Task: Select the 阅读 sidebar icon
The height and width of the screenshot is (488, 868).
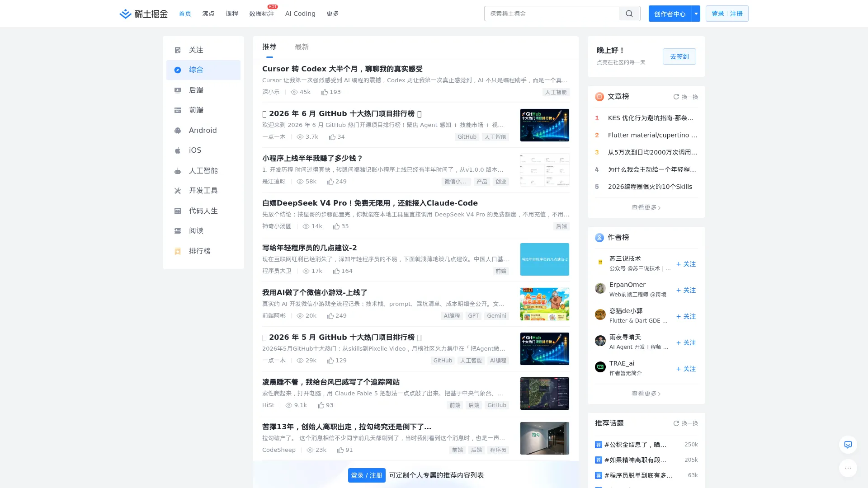Action: click(x=178, y=231)
